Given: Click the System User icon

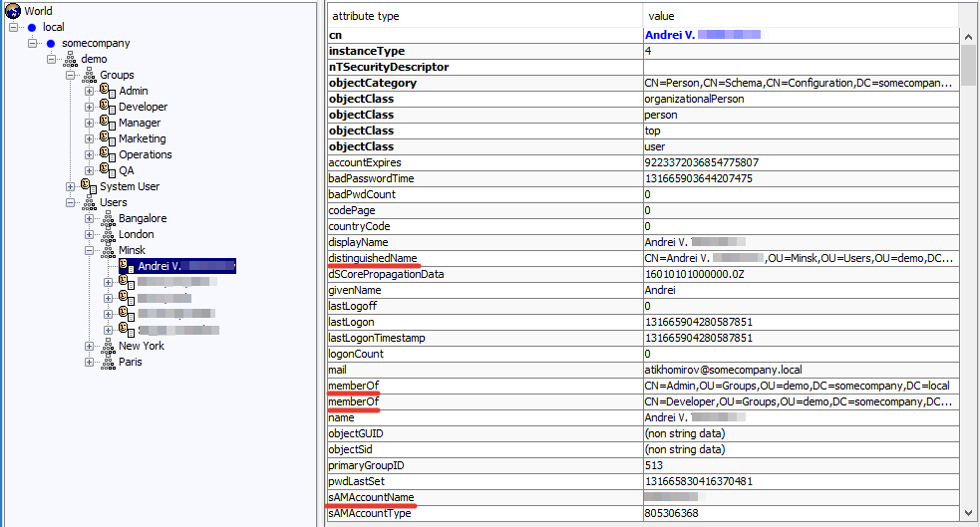Looking at the screenshot, I should 89,186.
